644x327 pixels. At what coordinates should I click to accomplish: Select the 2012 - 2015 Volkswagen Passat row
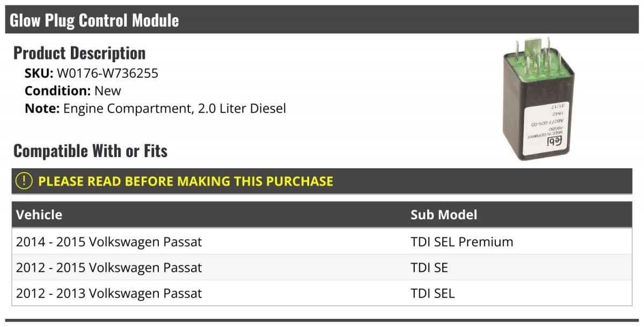click(322, 267)
